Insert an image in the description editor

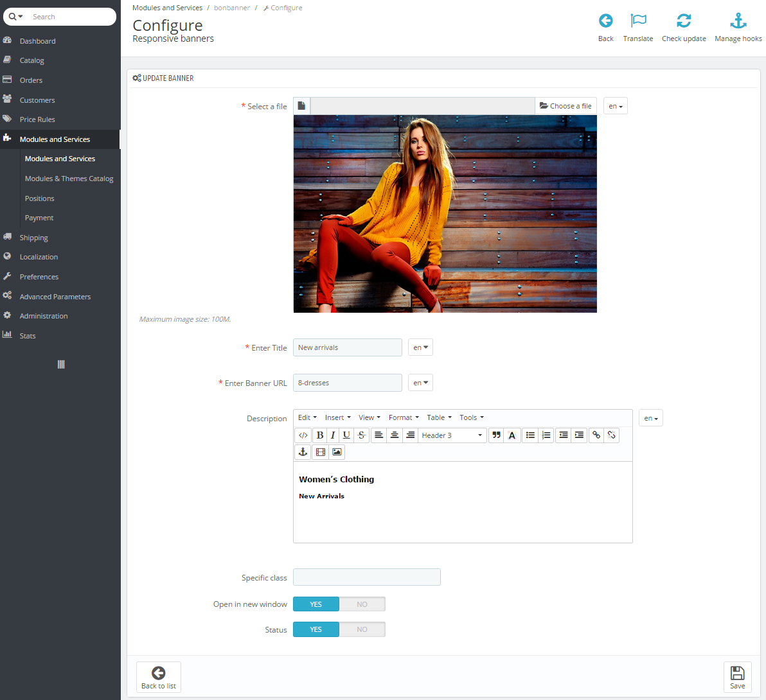(x=337, y=451)
